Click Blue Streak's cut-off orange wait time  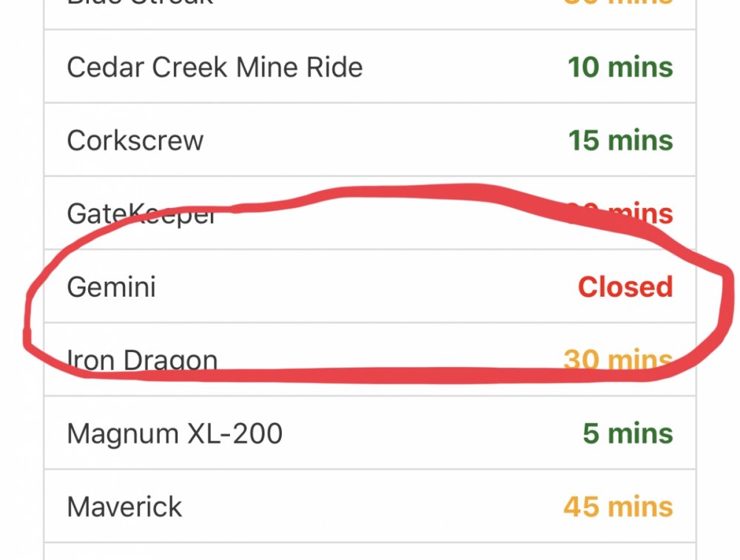tap(618, 3)
